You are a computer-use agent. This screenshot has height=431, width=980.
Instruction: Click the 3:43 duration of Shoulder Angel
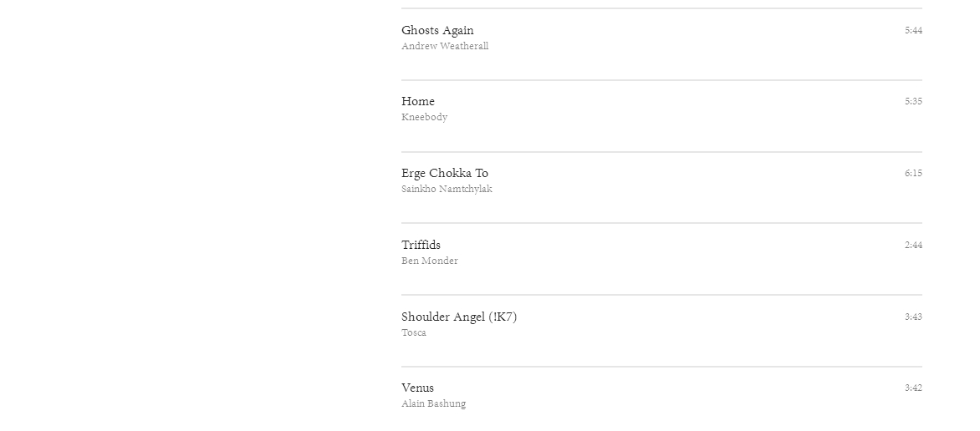(x=912, y=317)
